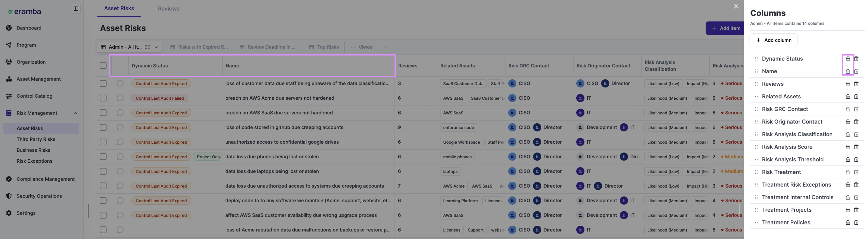
Task: Remove the Treatment Policies column
Action: [856, 223]
